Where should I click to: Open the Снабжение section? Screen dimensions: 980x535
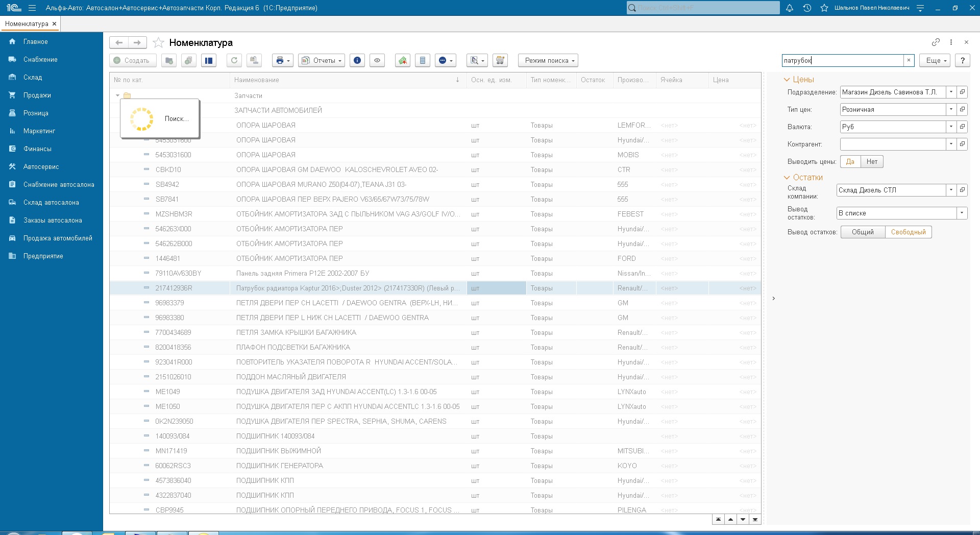[x=51, y=60]
